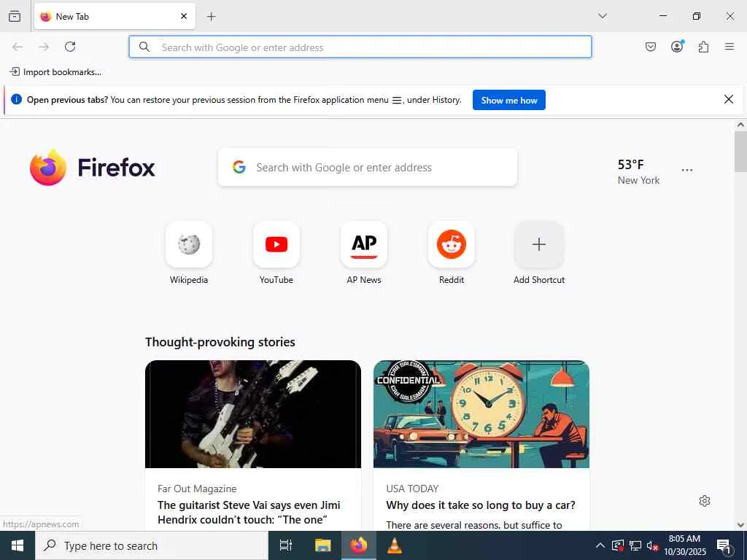Open the Extensions puzzle icon
Screen dimensions: 747x560
tap(703, 47)
